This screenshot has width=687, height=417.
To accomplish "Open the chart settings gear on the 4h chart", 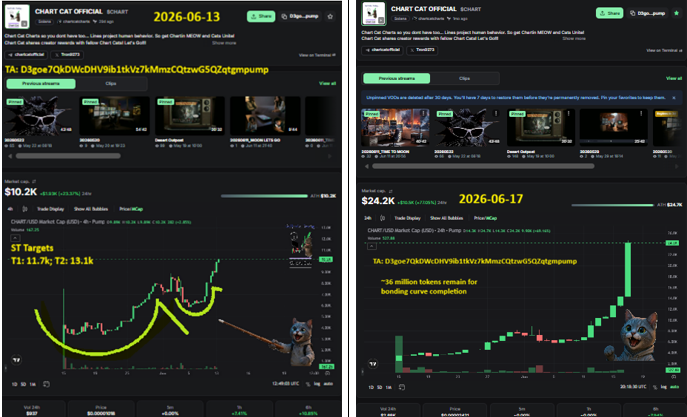I will (x=328, y=373).
